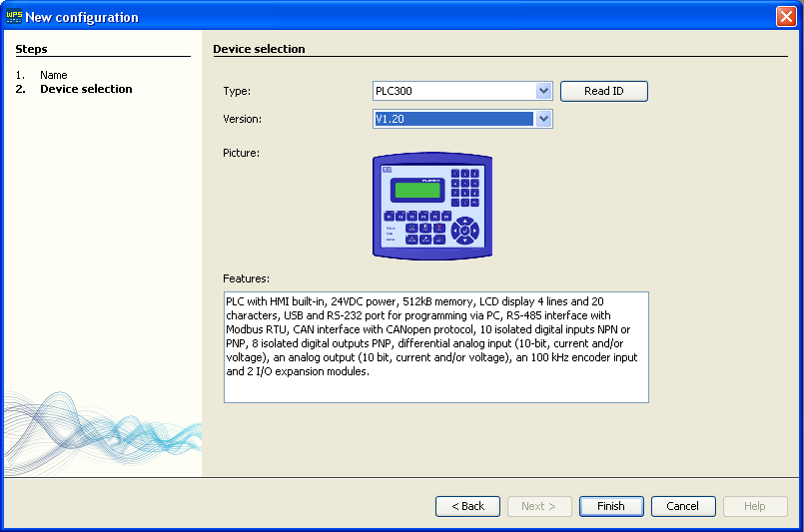Click the Device selection heading
The image size is (804, 532).
click(x=259, y=49)
